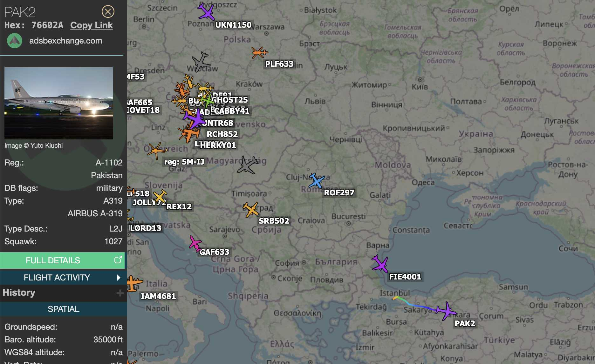
Task: Click the HERKY01 callsign label
Action: [x=218, y=145]
